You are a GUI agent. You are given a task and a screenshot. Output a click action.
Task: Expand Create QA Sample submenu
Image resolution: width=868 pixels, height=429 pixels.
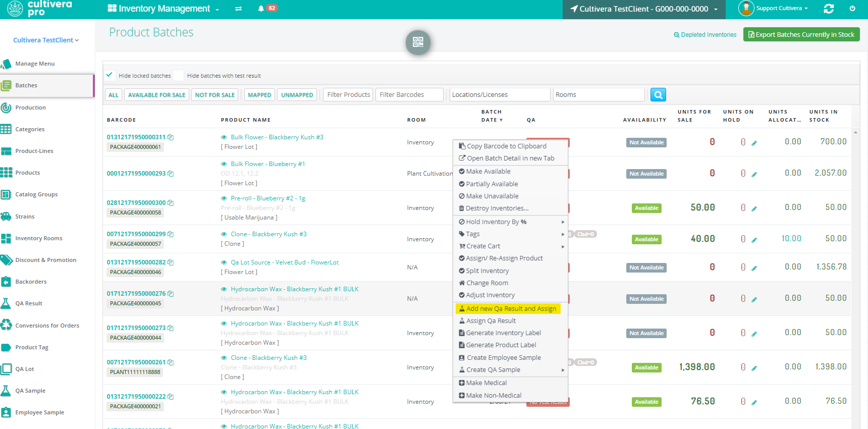click(511, 369)
